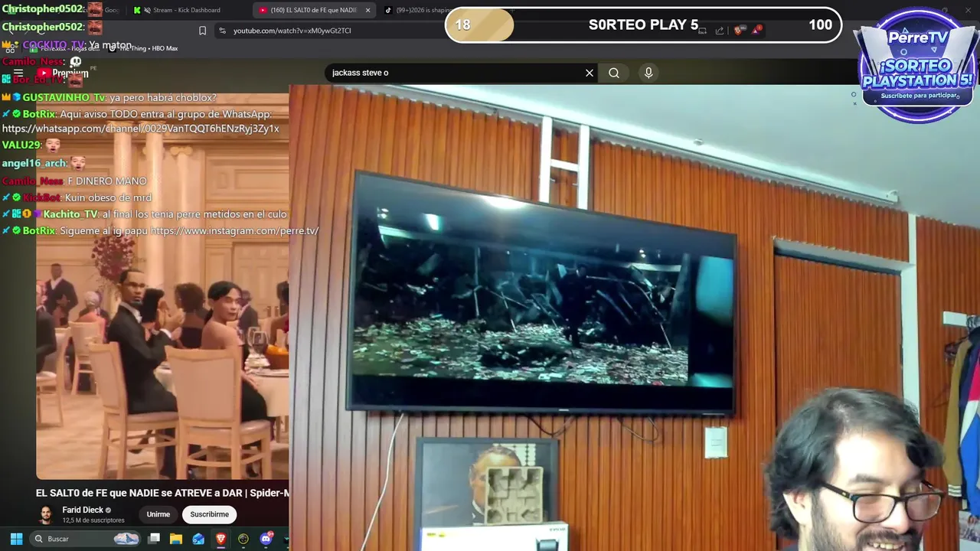This screenshot has height=551, width=980.
Task: Open Outlook from the taskbar
Action: pos(198,539)
